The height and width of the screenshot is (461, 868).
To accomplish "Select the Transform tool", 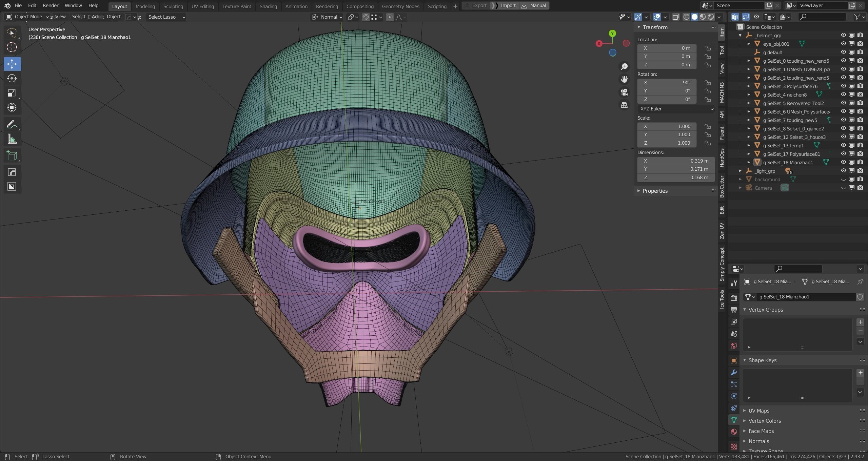I will [12, 107].
